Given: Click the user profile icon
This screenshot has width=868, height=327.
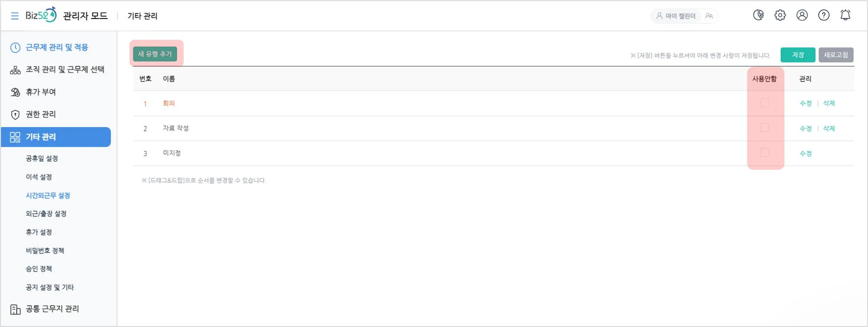Looking at the screenshot, I should (x=802, y=15).
